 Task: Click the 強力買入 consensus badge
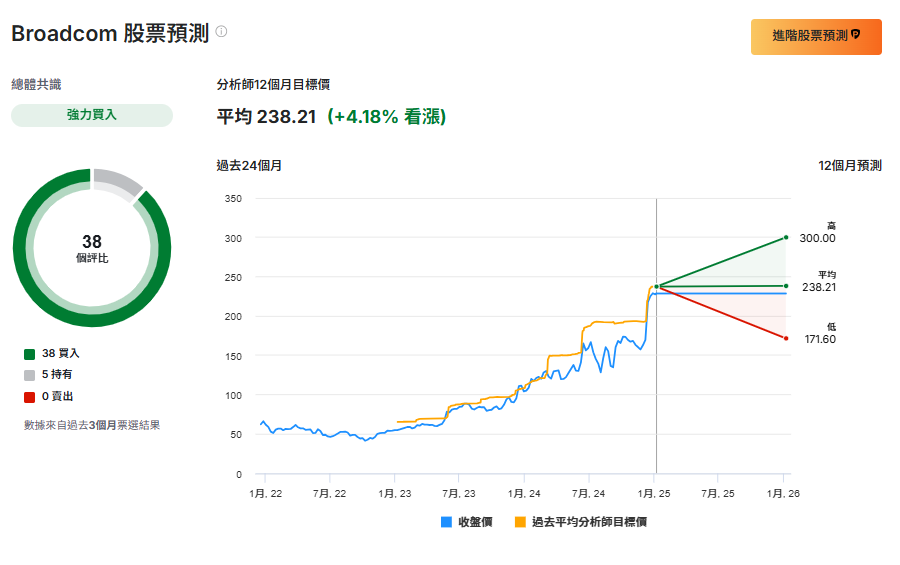[x=92, y=115]
